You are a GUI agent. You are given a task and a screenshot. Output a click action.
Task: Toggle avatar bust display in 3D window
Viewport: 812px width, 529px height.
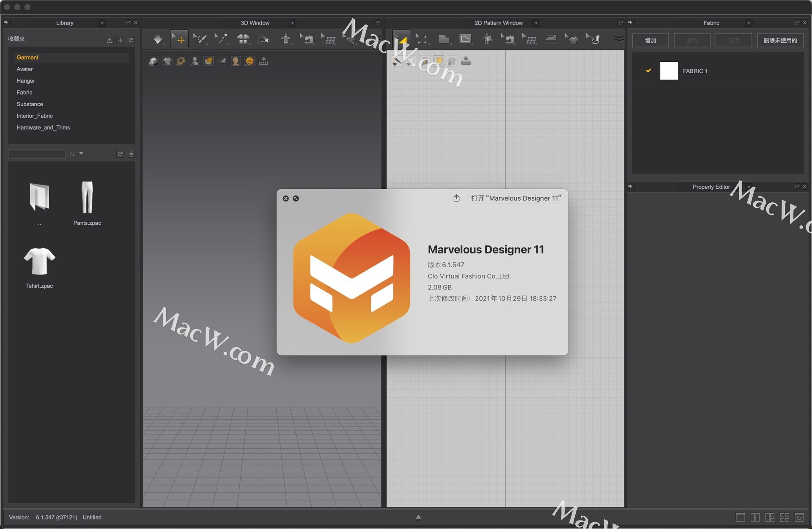tap(195, 61)
